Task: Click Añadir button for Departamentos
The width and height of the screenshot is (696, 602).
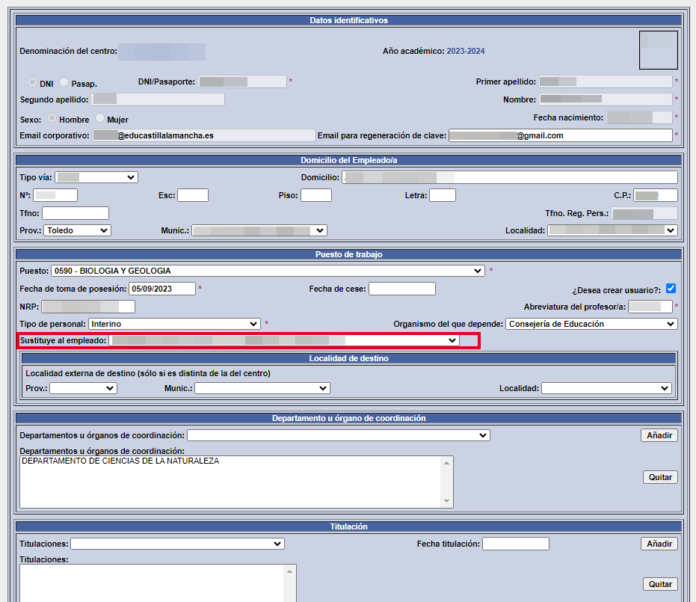Action: (659, 435)
